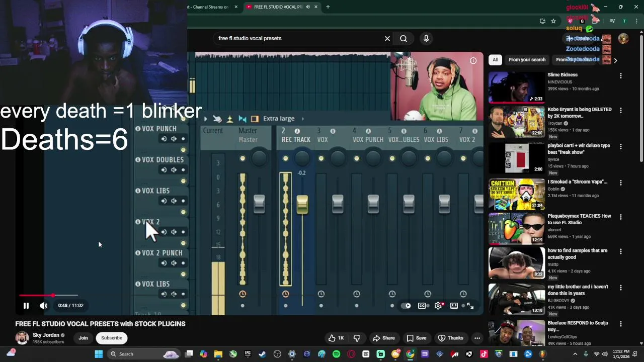
Task: Open the player settings gear
Action: coord(438,306)
